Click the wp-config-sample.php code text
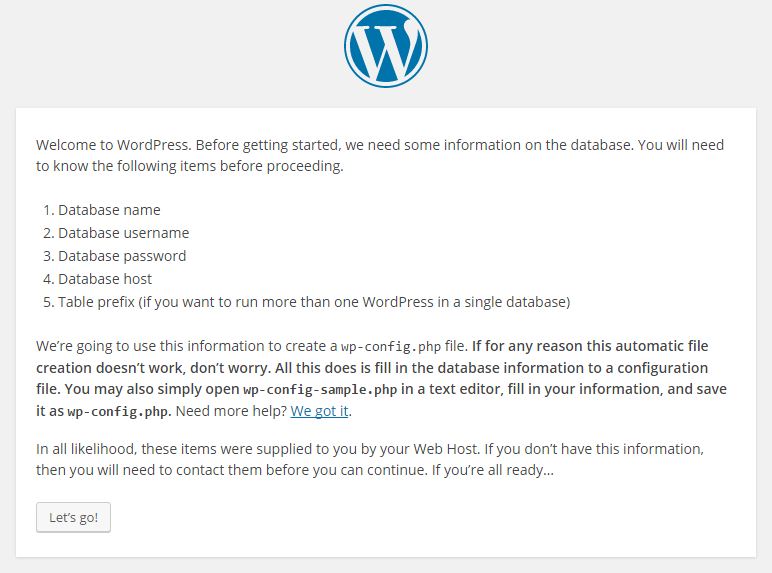Screen dimensions: 772x573 click(320, 390)
